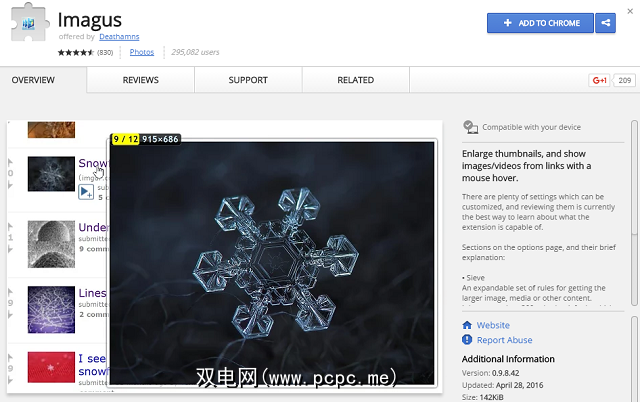
Task: Click the Updated: April 28, 2016 text
Action: click(x=502, y=385)
